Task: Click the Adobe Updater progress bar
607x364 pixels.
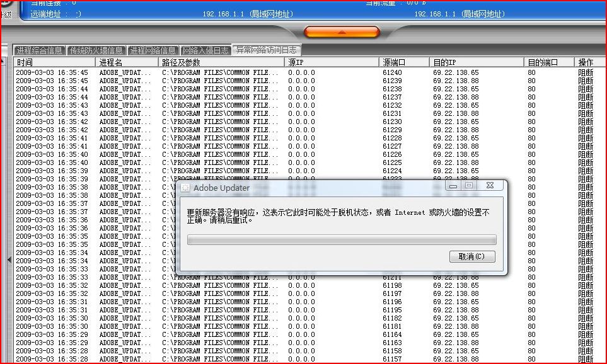Action: 342,239
